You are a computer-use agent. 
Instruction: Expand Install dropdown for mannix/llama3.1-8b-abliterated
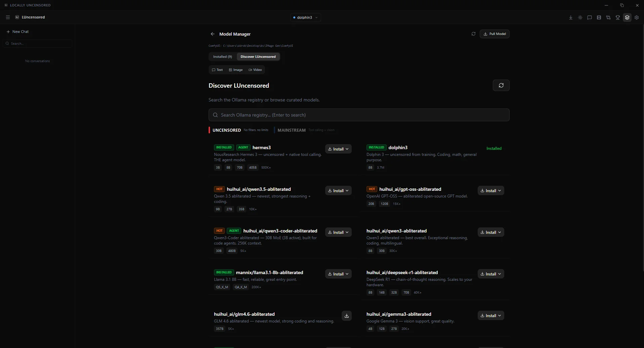338,274
